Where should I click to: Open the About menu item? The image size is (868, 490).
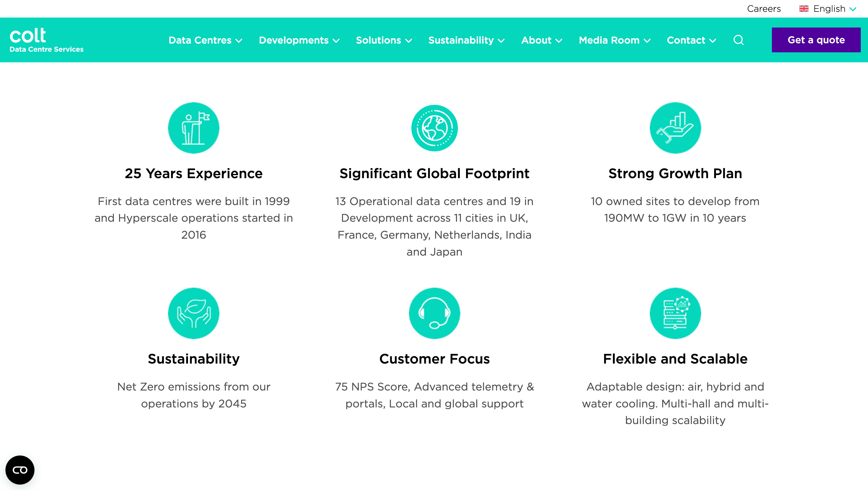pos(542,40)
